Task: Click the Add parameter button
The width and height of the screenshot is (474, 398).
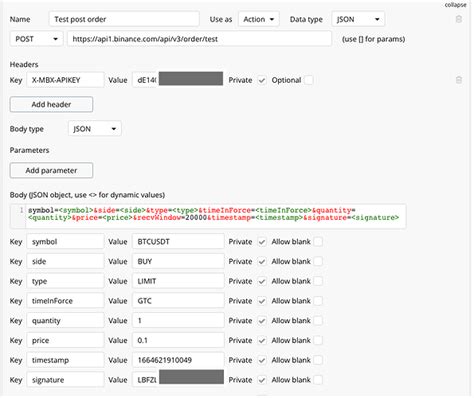Action: click(51, 170)
